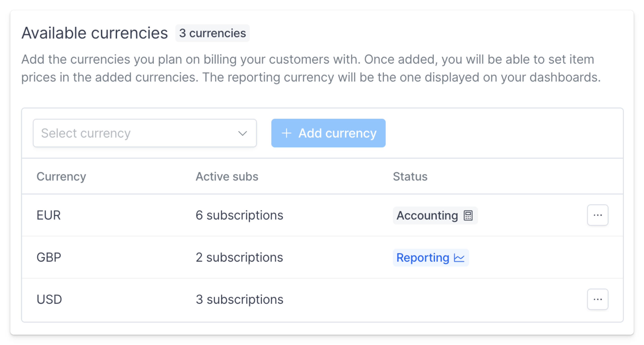The image size is (644, 345).
Task: Click the Accounting status badge
Action: (435, 215)
